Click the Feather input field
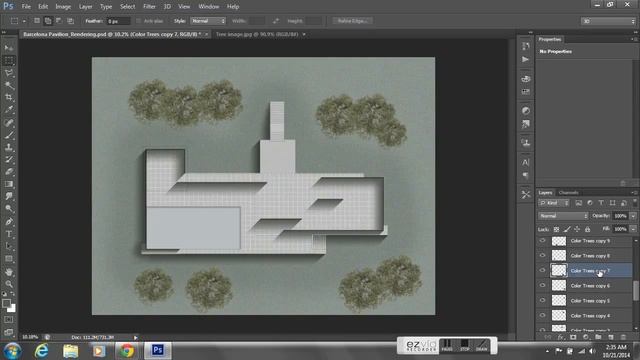 point(118,21)
